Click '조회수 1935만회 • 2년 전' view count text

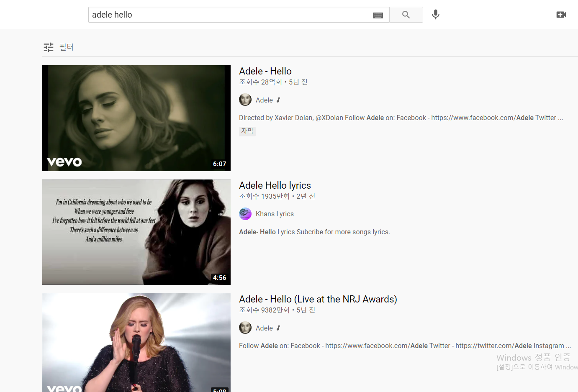[x=277, y=196]
